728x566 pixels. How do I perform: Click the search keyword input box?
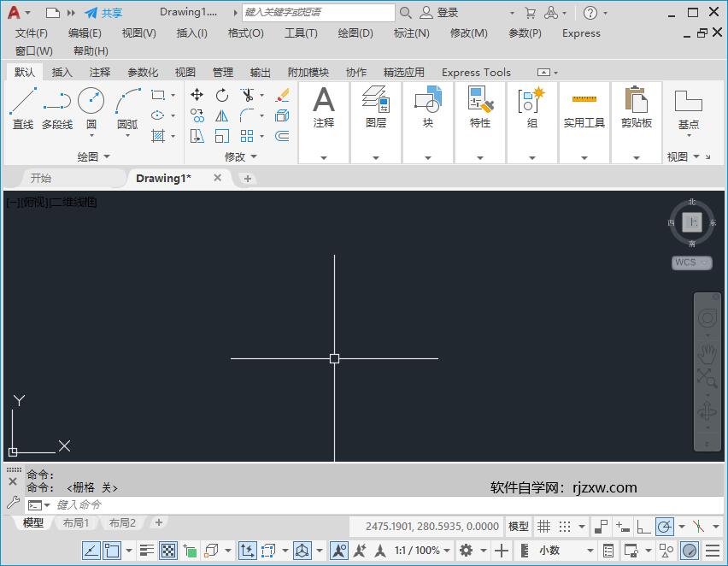tap(319, 13)
